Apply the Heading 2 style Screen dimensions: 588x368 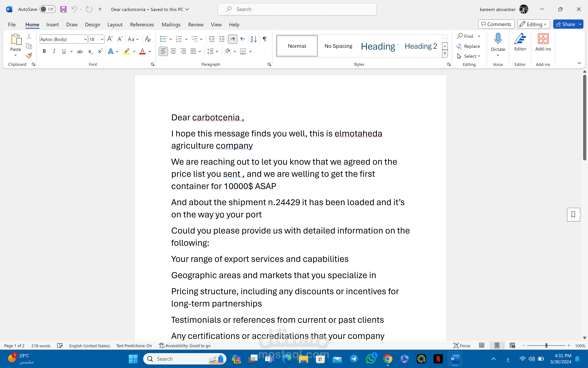tap(421, 46)
